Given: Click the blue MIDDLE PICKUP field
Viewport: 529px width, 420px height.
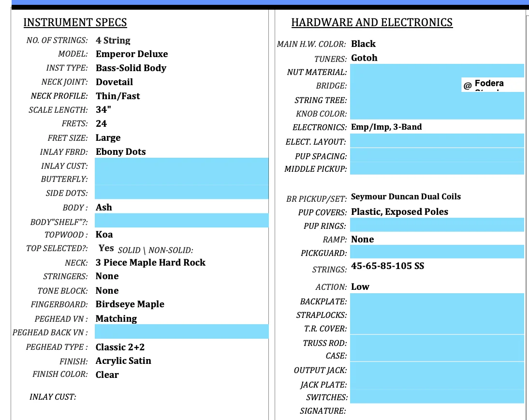Looking at the screenshot, I should [x=437, y=168].
